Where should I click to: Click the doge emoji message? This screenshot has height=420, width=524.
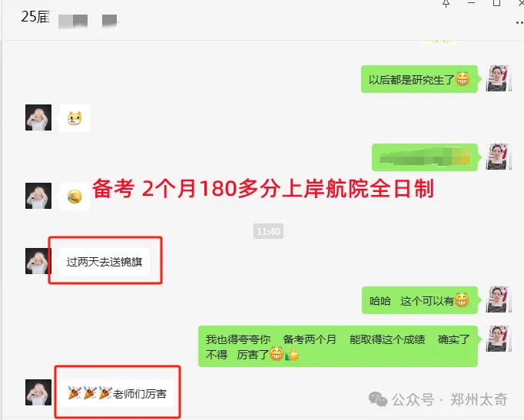pos(75,118)
